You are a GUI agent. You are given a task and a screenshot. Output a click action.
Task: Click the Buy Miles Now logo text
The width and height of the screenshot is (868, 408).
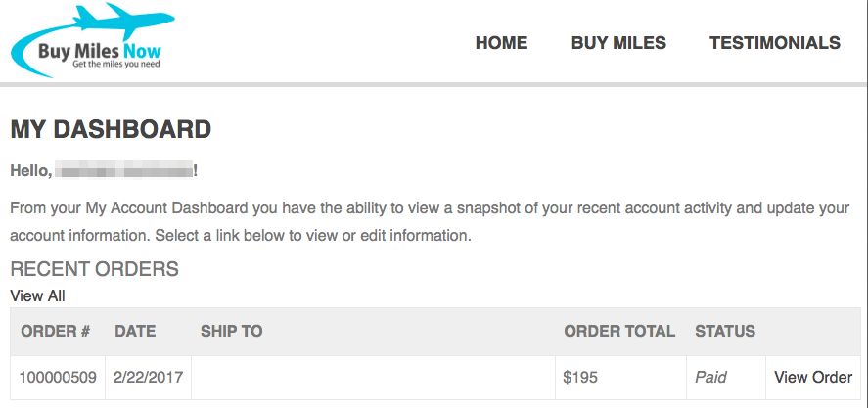coord(100,52)
